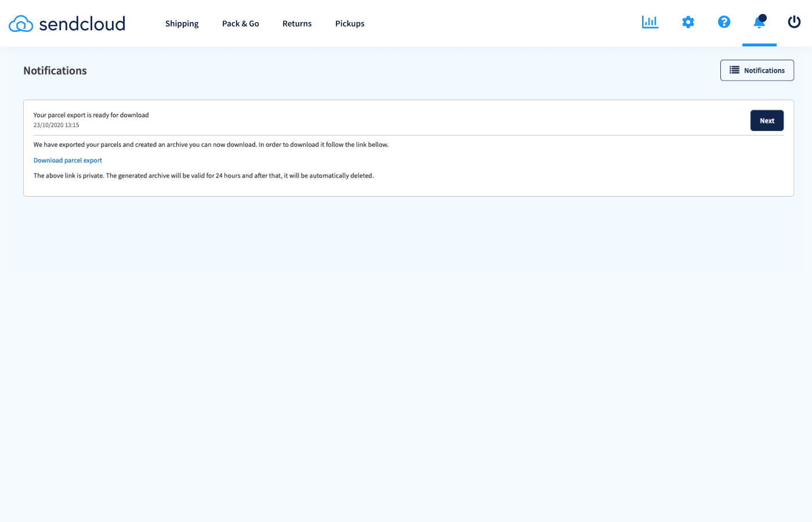Select the Sendcloud cloud logo

coord(20,23)
